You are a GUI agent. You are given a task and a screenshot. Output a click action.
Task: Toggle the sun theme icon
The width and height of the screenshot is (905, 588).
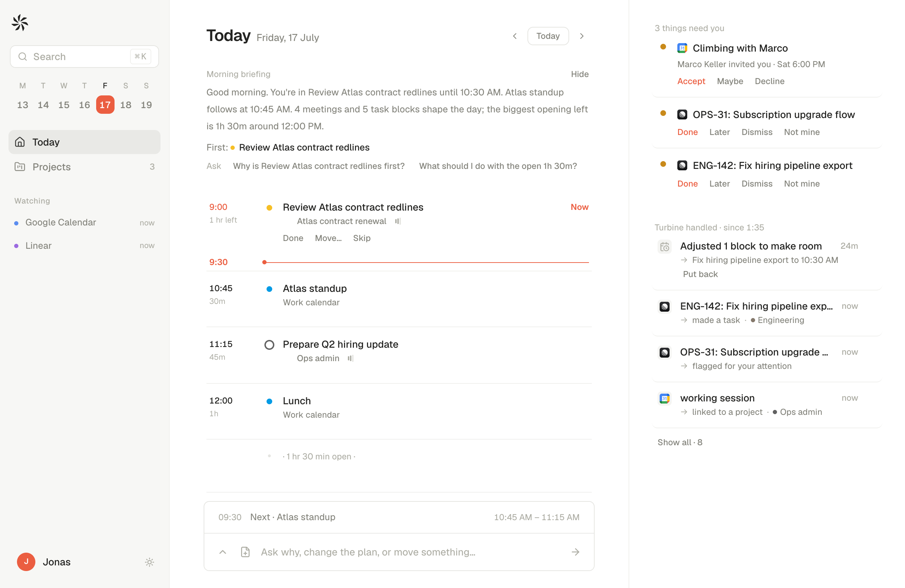click(x=150, y=562)
